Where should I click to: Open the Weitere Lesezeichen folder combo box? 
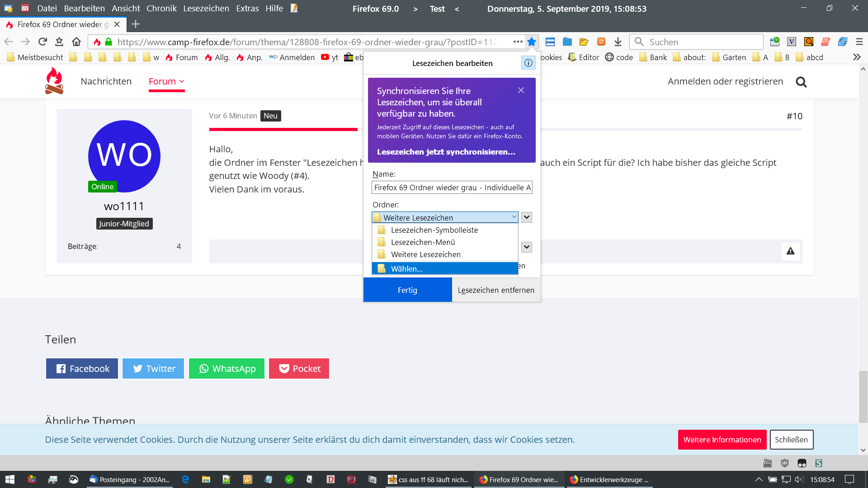[x=445, y=217]
